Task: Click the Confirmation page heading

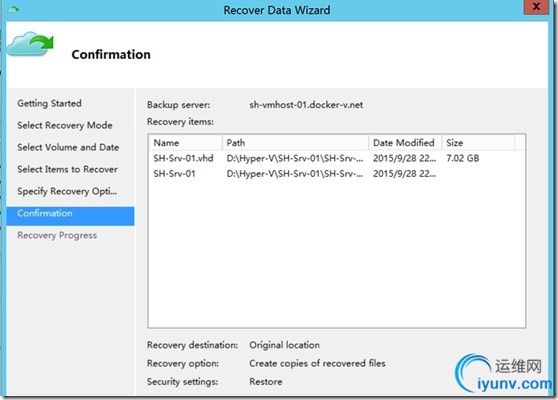Action: tap(111, 54)
